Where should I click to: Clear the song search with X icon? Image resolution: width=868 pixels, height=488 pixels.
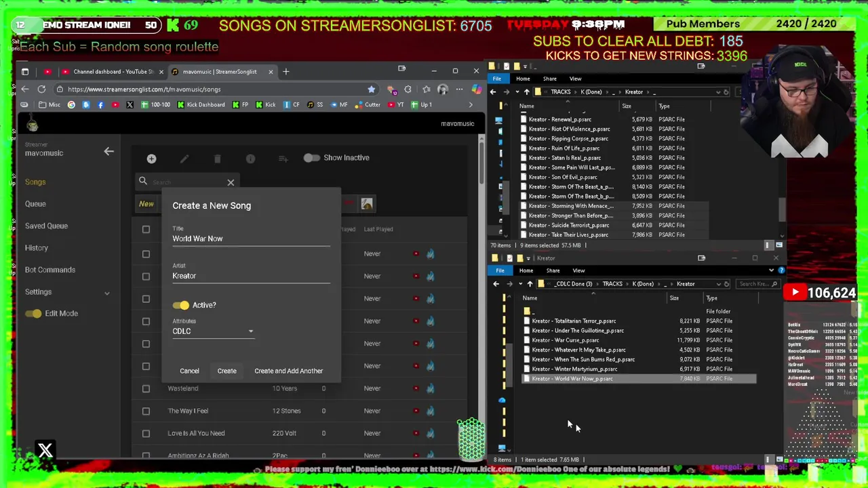point(231,182)
